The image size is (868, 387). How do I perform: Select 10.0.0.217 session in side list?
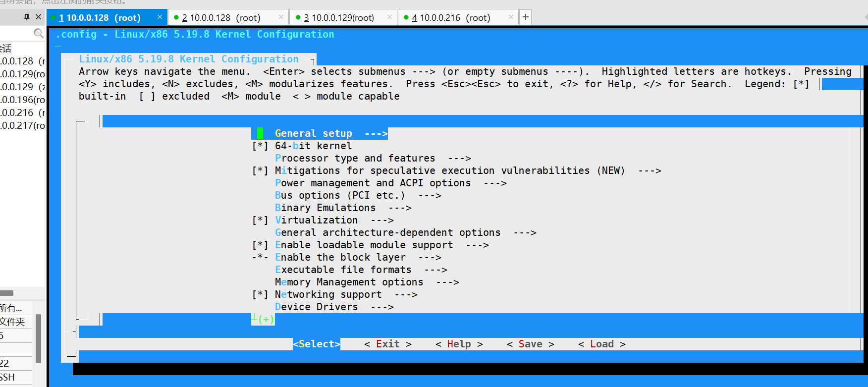(22, 125)
